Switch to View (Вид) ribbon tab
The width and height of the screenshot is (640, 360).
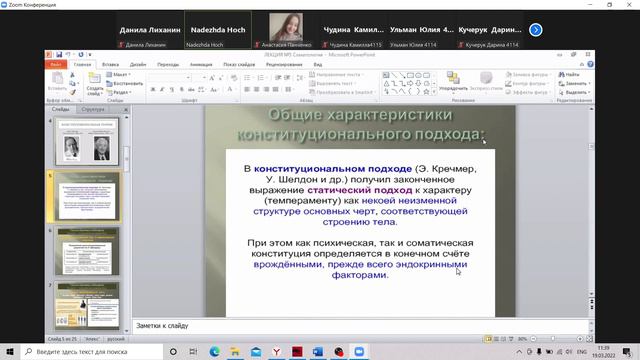pyautogui.click(x=318, y=64)
